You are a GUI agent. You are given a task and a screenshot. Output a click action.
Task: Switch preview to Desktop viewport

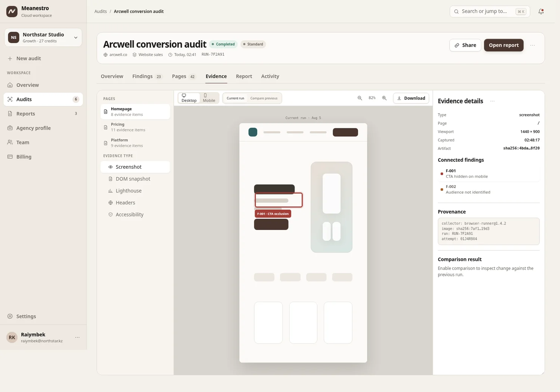(189, 98)
